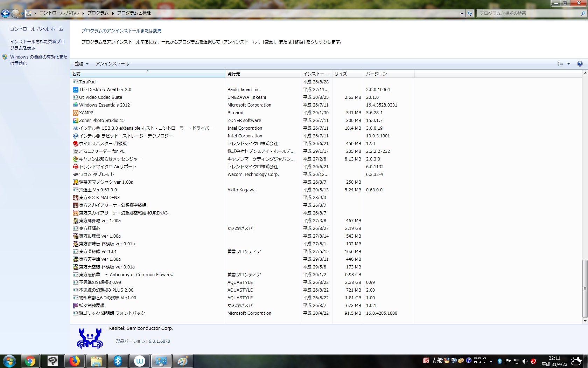Click the vertical scrollbar down arrow
Viewport: 588px width, 368px height.
coord(585,321)
